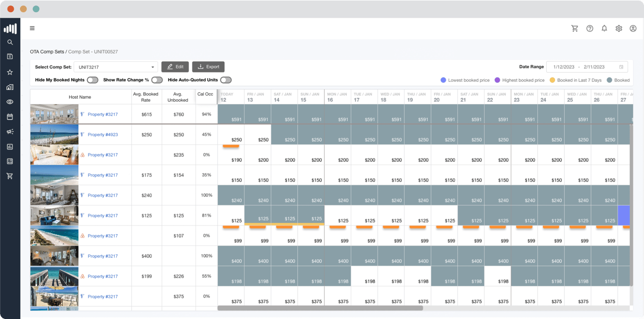Open the hamburger menu icon
The width and height of the screenshot is (644, 319).
32,28
